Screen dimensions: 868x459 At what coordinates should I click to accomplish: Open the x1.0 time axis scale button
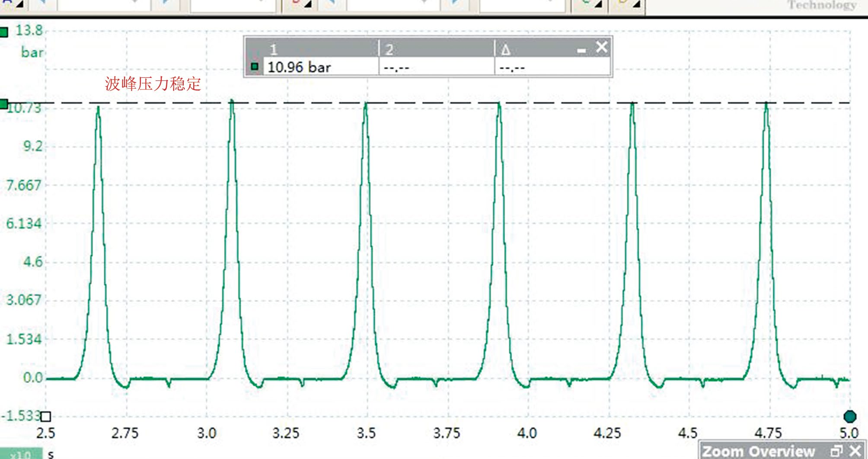pyautogui.click(x=21, y=454)
